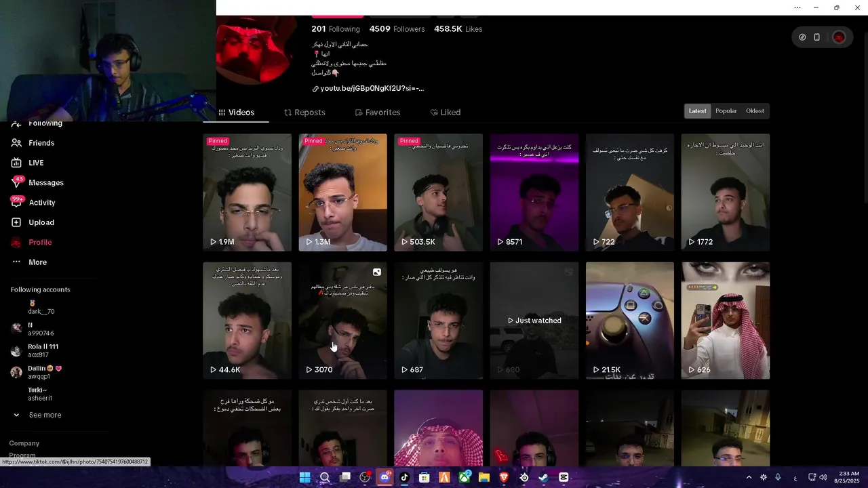Open the Just watched video
The width and height of the screenshot is (868, 488).
[534, 321]
